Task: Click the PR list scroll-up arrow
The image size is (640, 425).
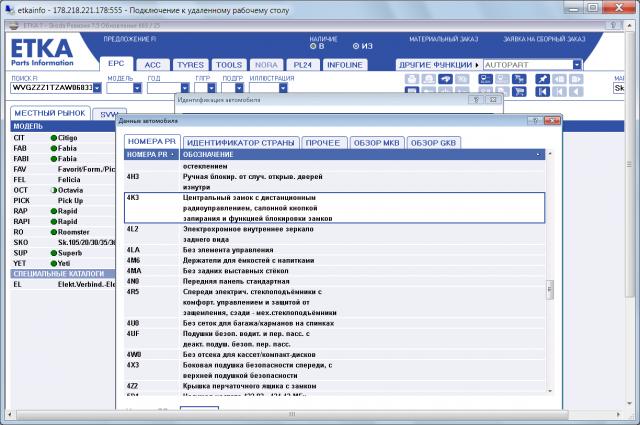Action: point(550,154)
